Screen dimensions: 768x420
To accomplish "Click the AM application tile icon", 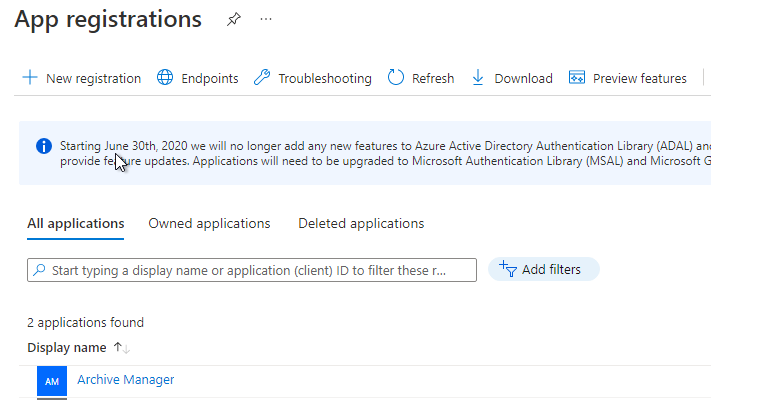I will click(x=52, y=381).
